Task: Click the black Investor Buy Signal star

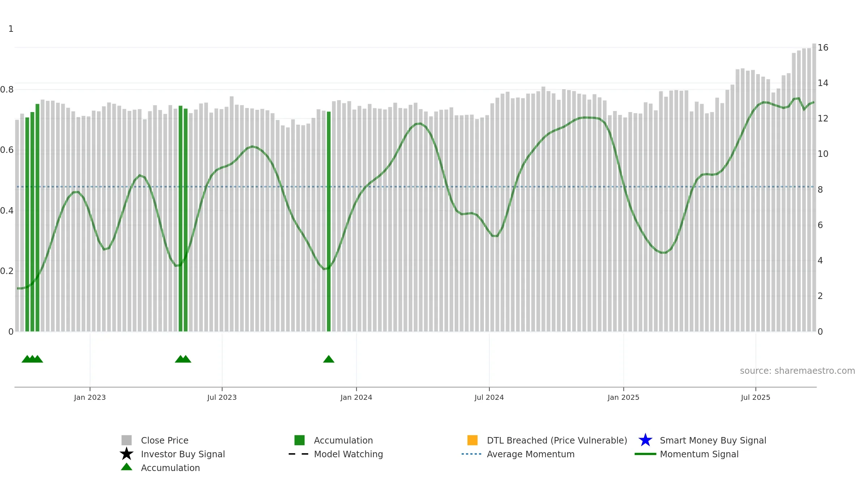Action: coord(127,454)
